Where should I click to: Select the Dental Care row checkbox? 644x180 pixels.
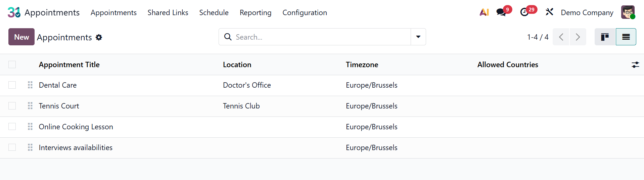pos(12,85)
